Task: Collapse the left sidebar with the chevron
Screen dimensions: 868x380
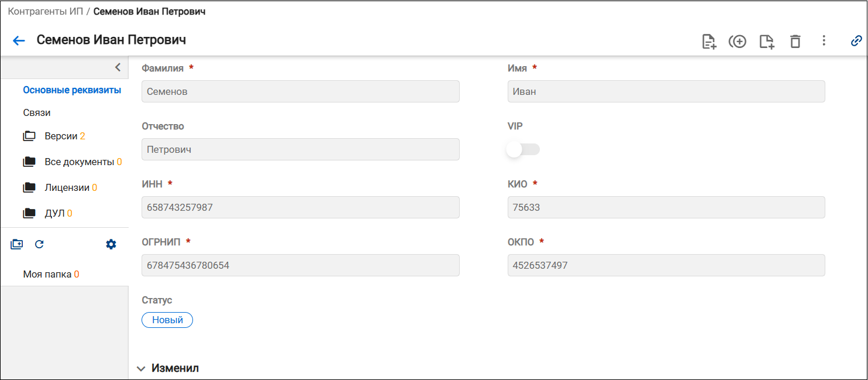Action: 118,67
